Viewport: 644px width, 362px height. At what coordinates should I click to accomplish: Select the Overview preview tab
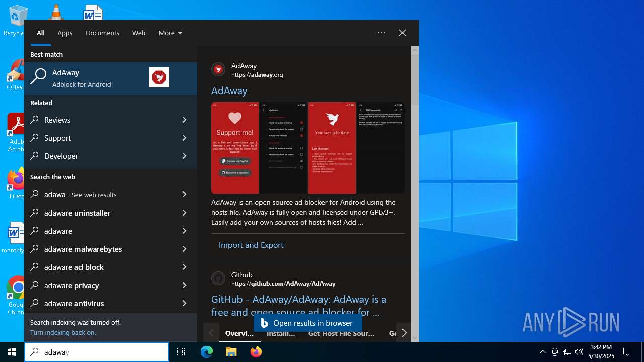click(239, 333)
